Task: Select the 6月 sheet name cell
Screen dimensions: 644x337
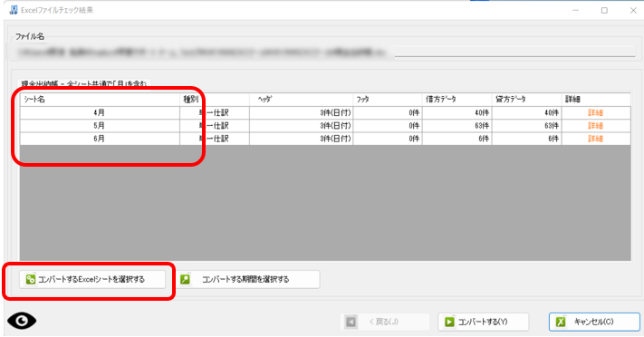Action: (100, 139)
